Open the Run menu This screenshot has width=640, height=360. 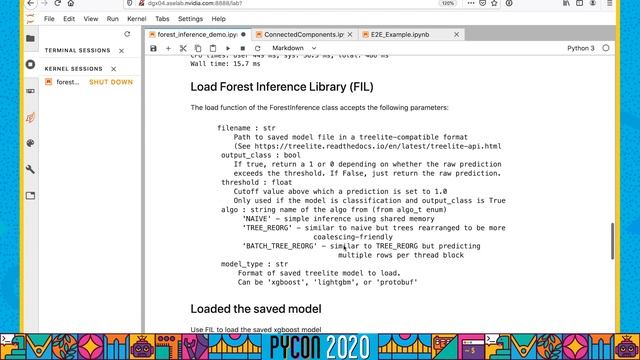113,19
